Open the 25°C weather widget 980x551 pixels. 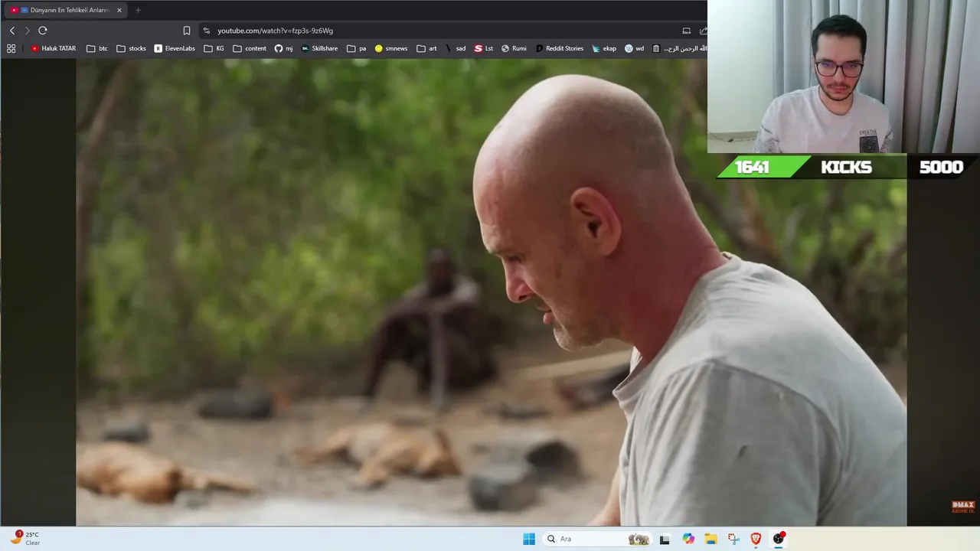(x=25, y=538)
